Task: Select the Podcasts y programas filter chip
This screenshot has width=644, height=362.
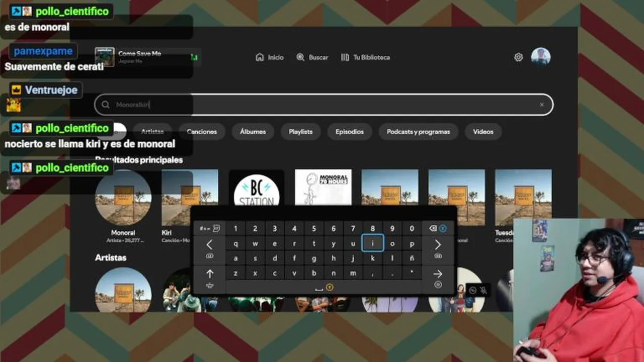Action: (x=419, y=132)
